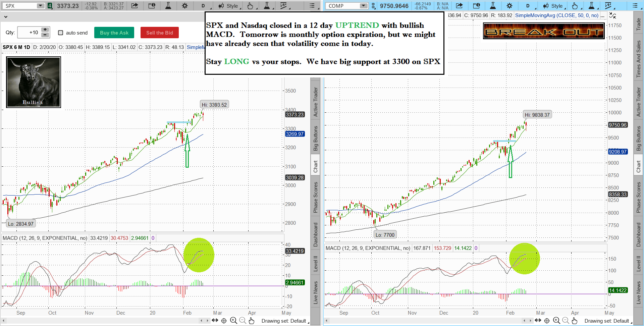Open the SPX symbol dropdown
Viewport: 644px width, 326px height.
40,6
